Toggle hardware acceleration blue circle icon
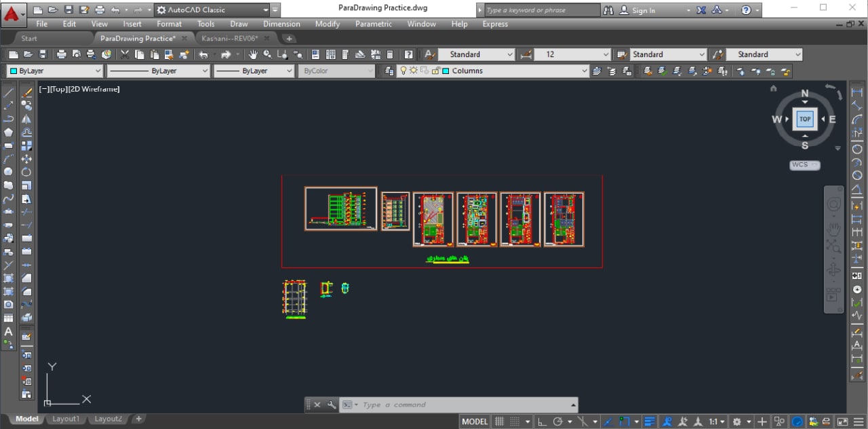 coord(797,422)
